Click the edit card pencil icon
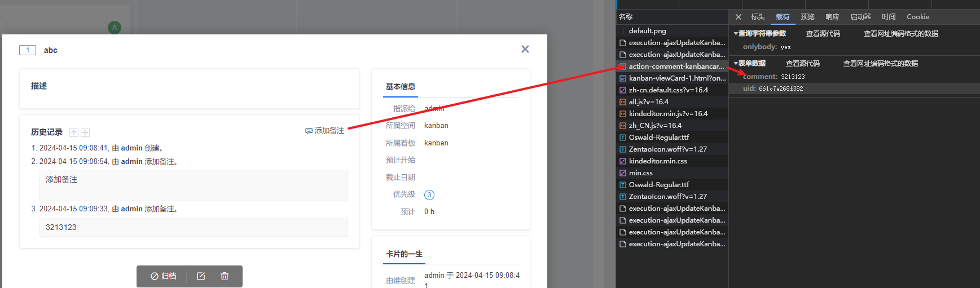The width and height of the screenshot is (980, 288). [x=201, y=276]
